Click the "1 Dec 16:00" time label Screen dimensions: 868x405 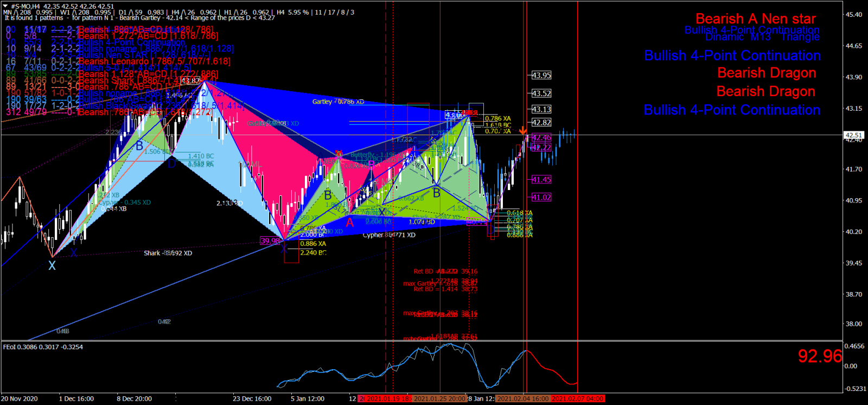[76, 399]
